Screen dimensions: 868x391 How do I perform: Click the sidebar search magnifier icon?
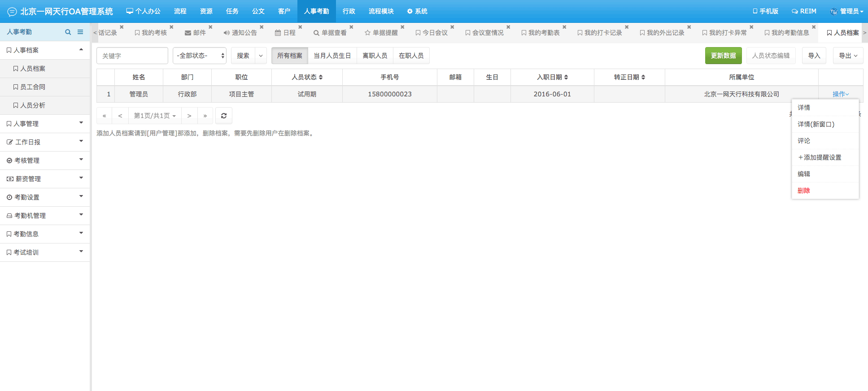click(x=68, y=32)
